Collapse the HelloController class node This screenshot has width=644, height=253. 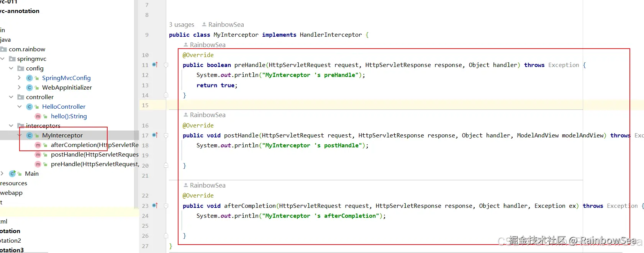pos(20,106)
